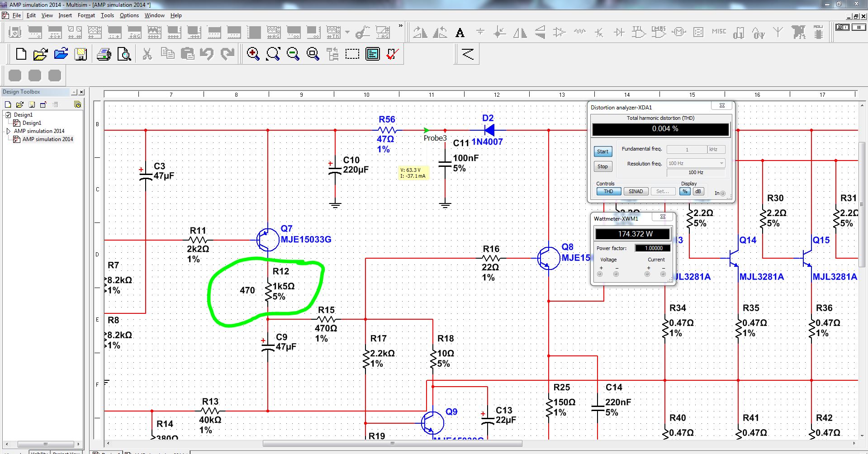Save the design with floppy disk icon
This screenshot has width=868, height=454.
pos(81,54)
